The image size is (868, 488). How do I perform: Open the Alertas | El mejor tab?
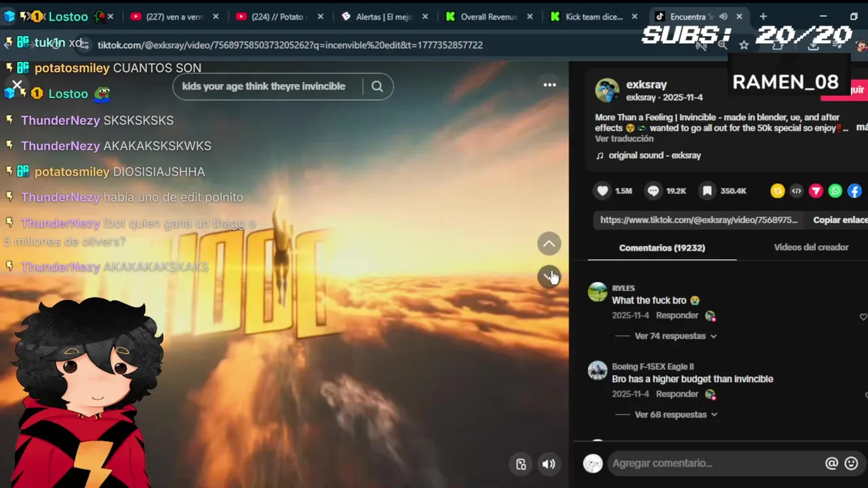tap(384, 17)
